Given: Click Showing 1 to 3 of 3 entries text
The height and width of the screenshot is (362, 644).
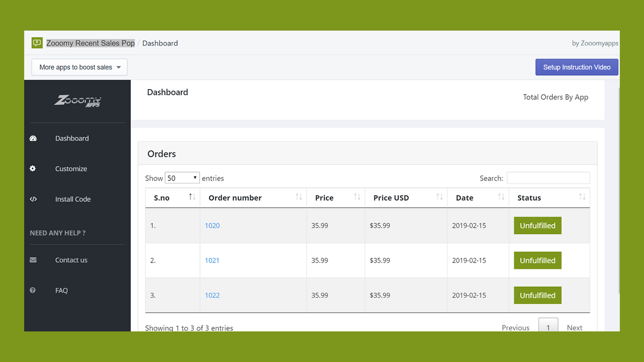Looking at the screenshot, I should pyautogui.click(x=189, y=328).
